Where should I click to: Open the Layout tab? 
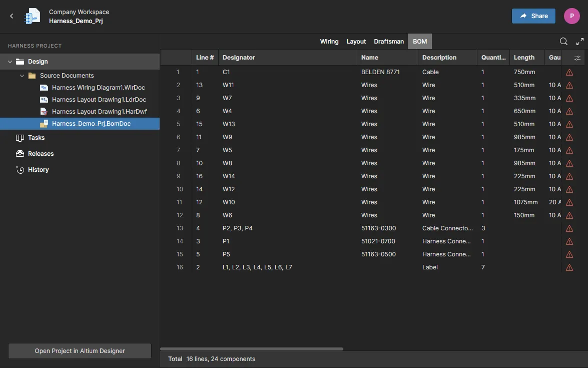point(356,42)
